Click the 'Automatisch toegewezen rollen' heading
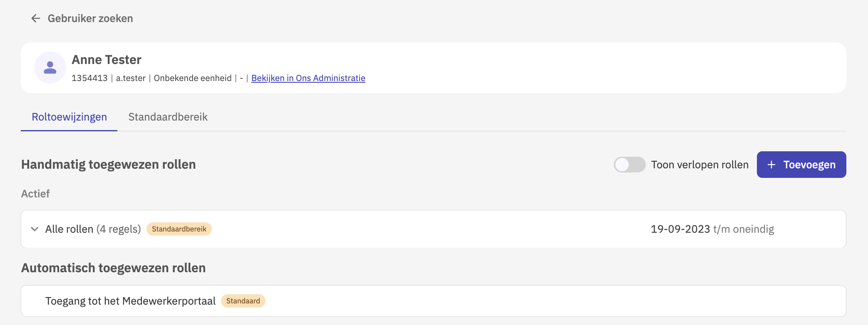 point(113,268)
